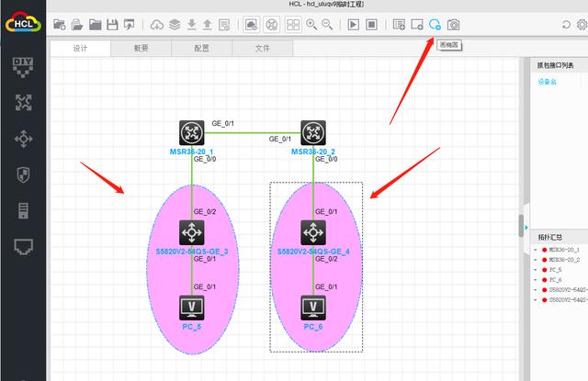This screenshot has width=588, height=381.
Task: Start all devices with the play button
Action: (353, 25)
